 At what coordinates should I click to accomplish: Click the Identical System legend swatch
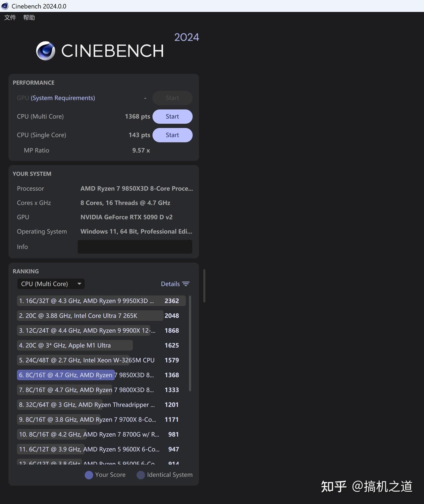tap(141, 475)
